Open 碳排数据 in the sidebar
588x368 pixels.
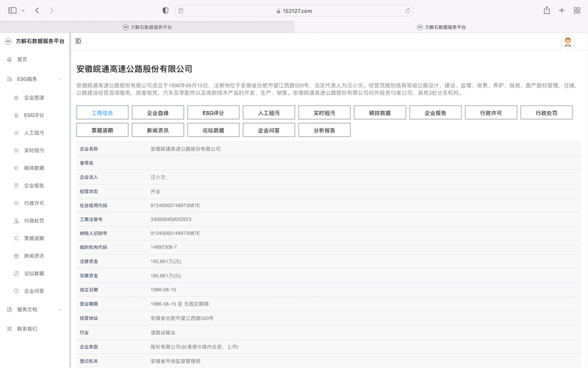(35, 168)
